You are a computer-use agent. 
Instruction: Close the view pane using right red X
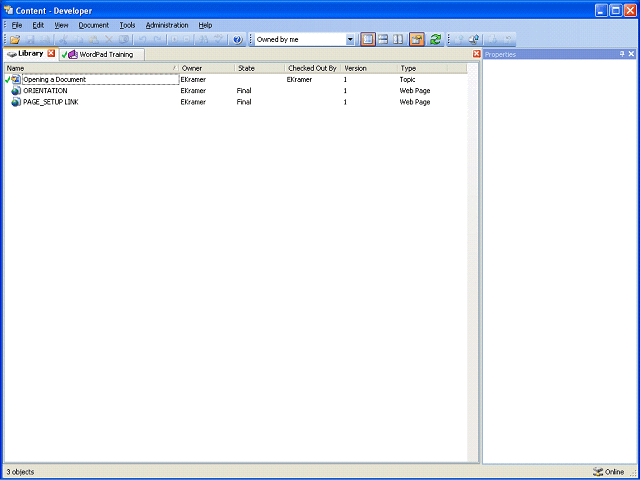476,54
